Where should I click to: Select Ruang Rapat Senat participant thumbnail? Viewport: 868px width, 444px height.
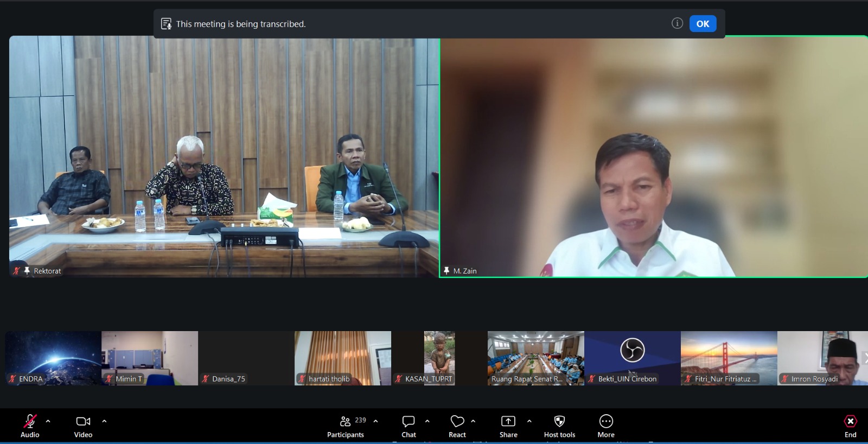(535, 358)
